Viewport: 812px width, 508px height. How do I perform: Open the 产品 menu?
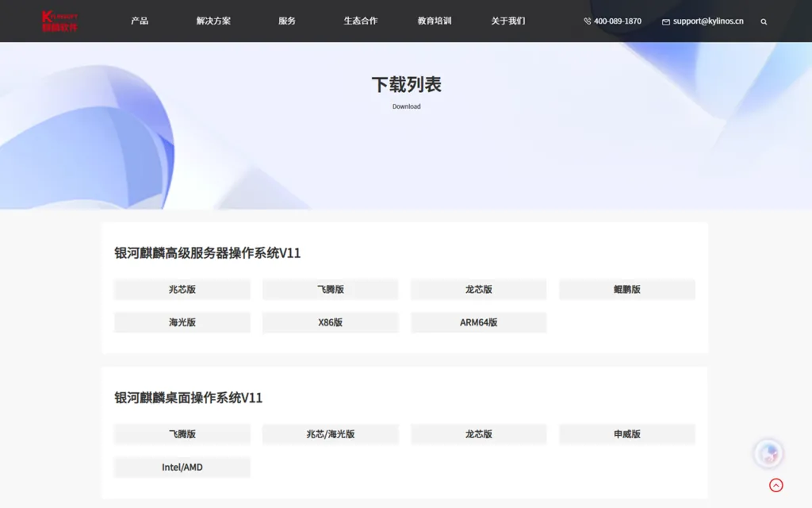[140, 21]
